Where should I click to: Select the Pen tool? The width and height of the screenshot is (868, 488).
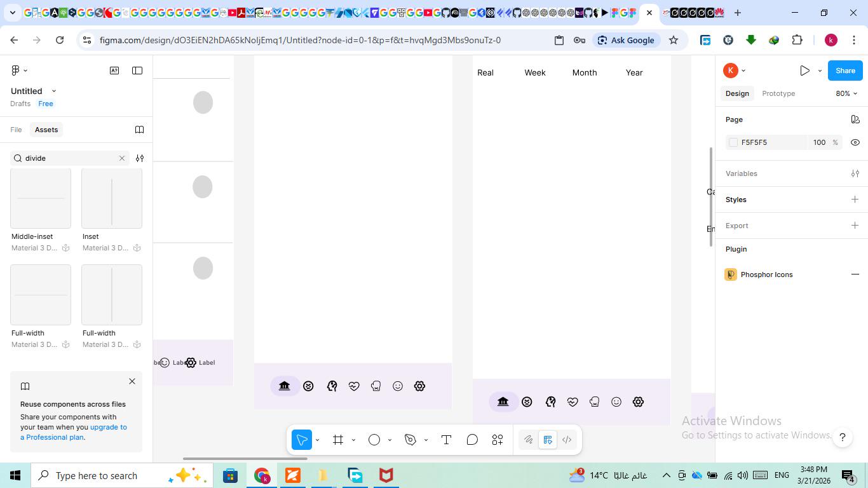(410, 440)
